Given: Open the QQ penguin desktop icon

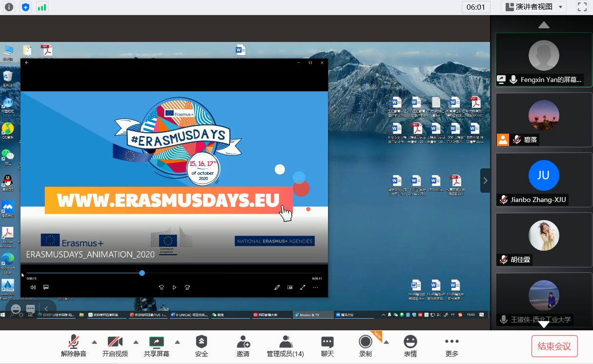Looking at the screenshot, I should click(x=8, y=183).
